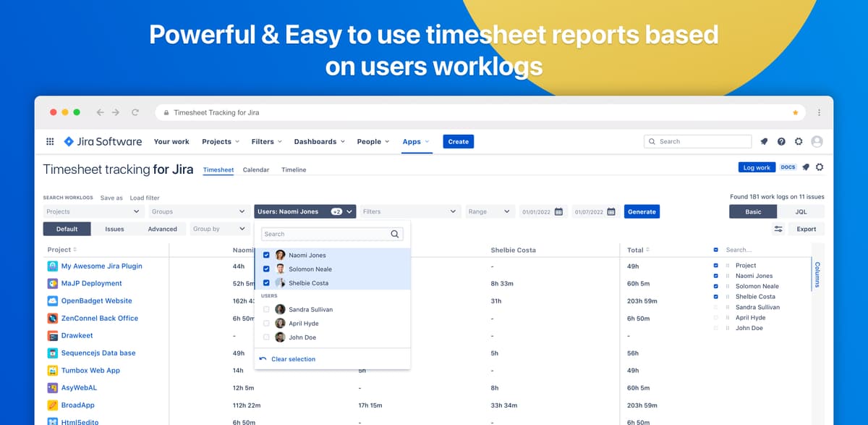Open the Range dropdown
This screenshot has width=868, height=425.
click(490, 211)
